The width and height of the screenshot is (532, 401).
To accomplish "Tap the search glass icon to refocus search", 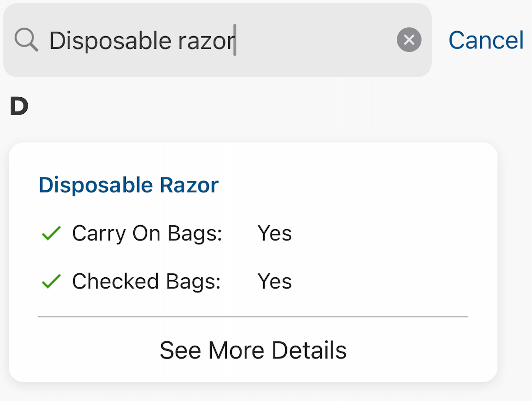I will click(x=27, y=40).
